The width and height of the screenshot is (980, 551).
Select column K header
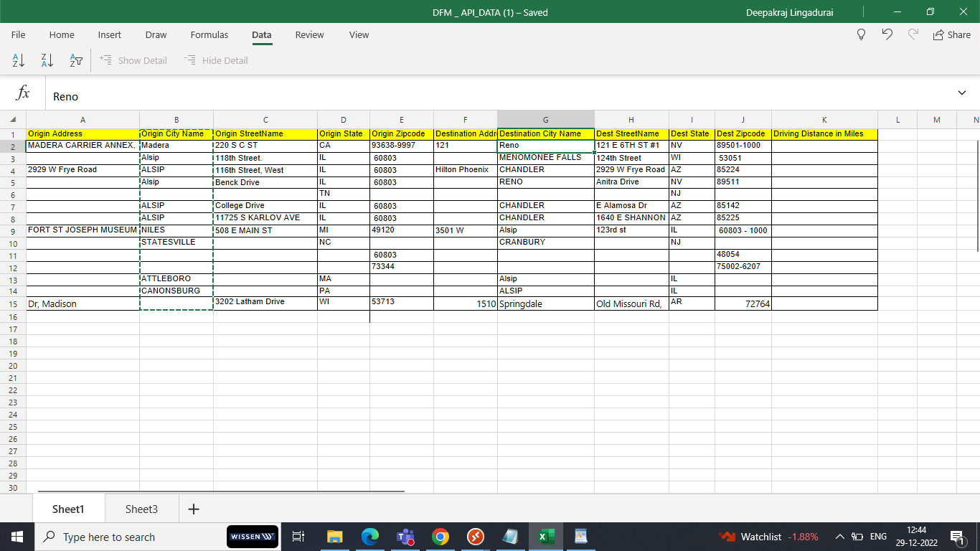click(x=824, y=119)
